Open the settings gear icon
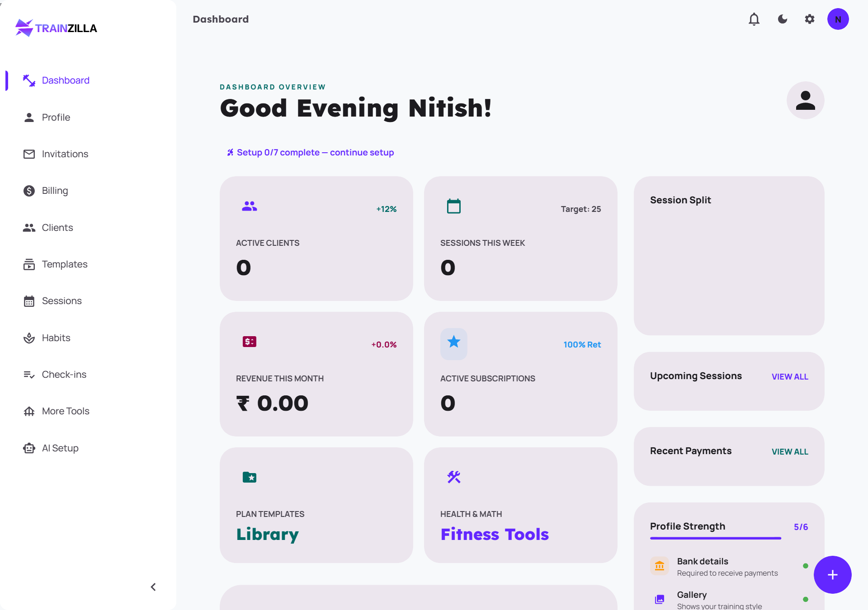The width and height of the screenshot is (868, 610). (x=810, y=19)
